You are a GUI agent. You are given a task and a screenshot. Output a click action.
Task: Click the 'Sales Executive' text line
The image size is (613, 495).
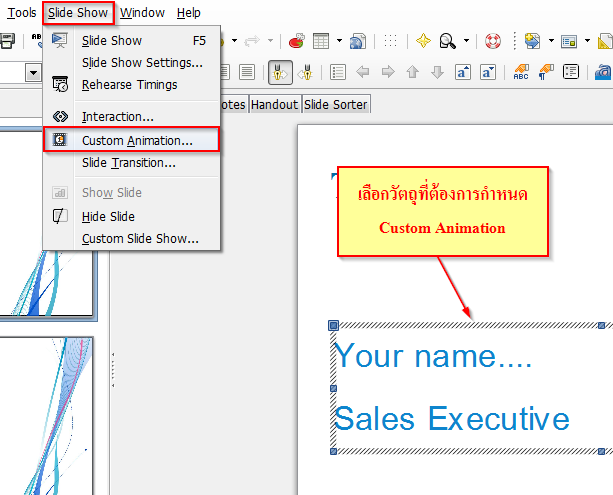pyautogui.click(x=452, y=419)
